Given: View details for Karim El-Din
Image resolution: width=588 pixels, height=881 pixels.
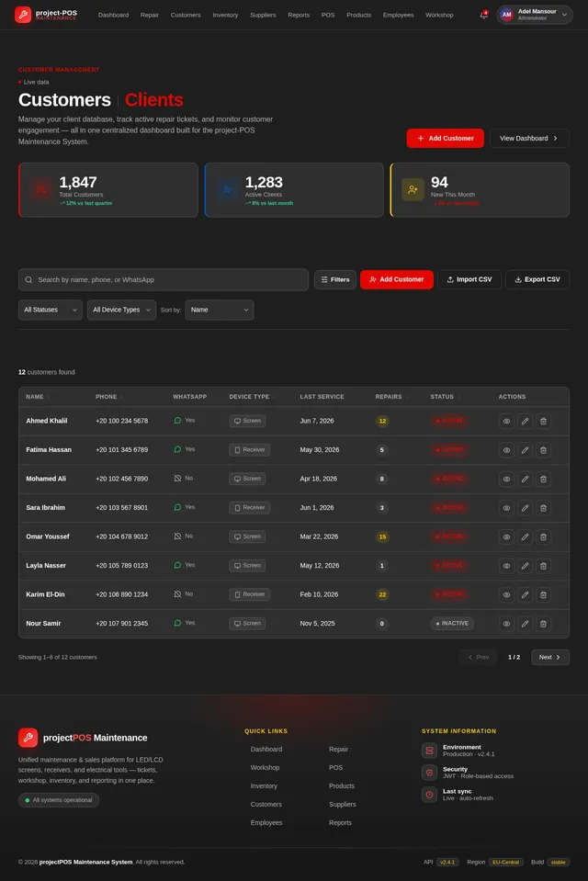Looking at the screenshot, I should point(506,595).
